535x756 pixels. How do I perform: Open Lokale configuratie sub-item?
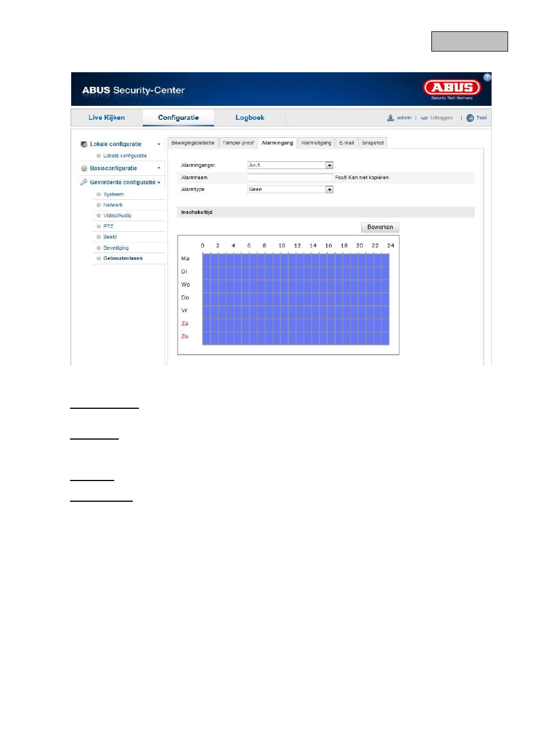point(125,156)
